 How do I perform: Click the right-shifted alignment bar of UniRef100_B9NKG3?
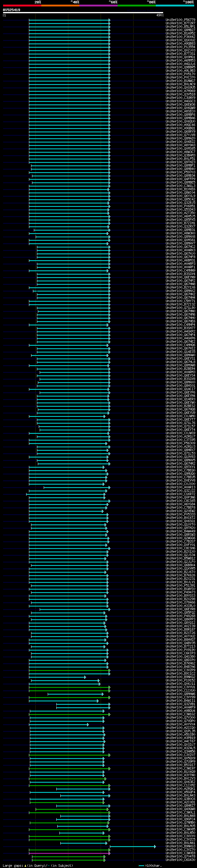coord(133,846)
